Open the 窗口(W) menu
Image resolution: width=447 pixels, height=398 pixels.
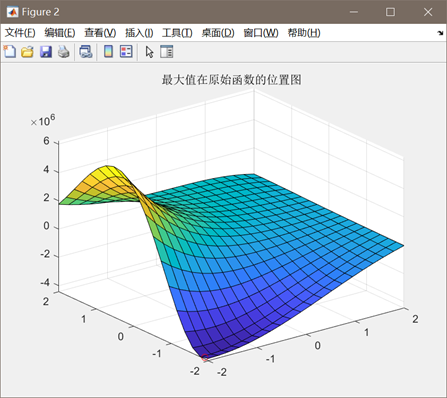point(261,33)
